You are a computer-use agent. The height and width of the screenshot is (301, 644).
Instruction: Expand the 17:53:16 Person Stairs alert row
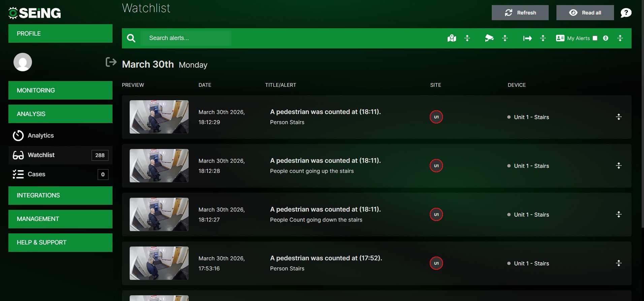[619, 263]
